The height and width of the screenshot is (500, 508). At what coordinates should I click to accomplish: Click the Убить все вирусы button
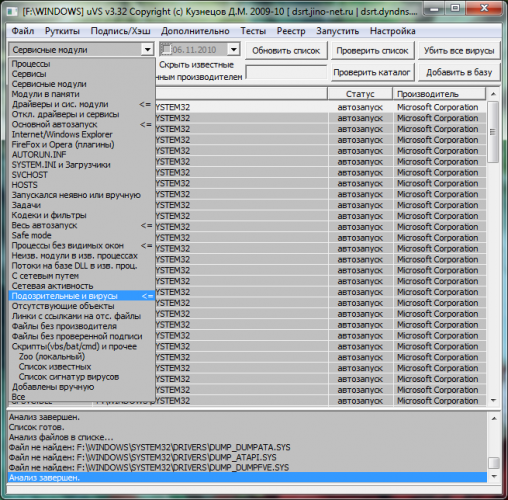click(459, 51)
